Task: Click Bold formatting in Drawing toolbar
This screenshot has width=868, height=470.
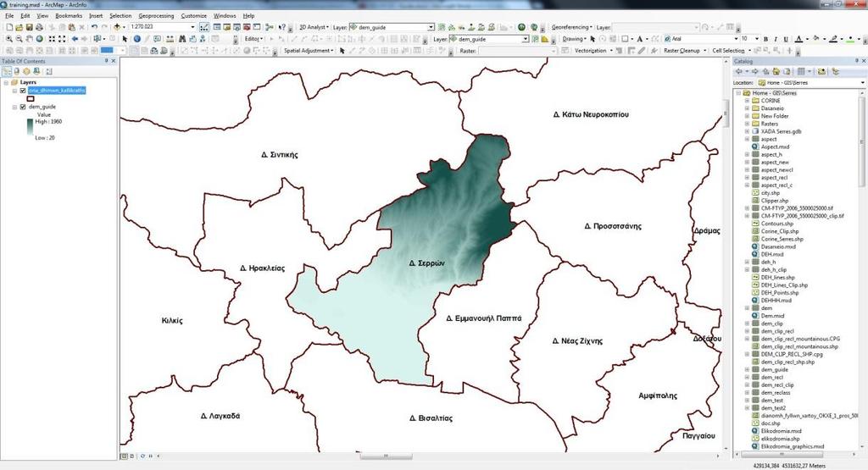Action: pos(765,39)
